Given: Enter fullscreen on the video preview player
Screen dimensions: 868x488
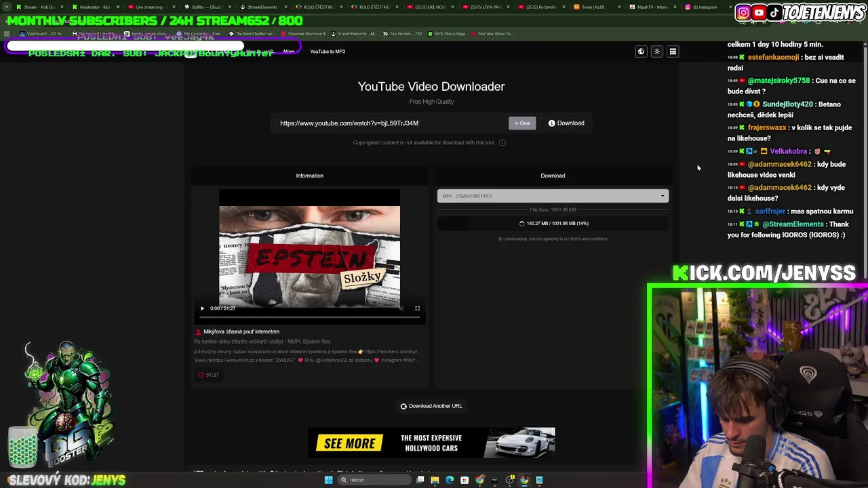Looking at the screenshot, I should [417, 308].
